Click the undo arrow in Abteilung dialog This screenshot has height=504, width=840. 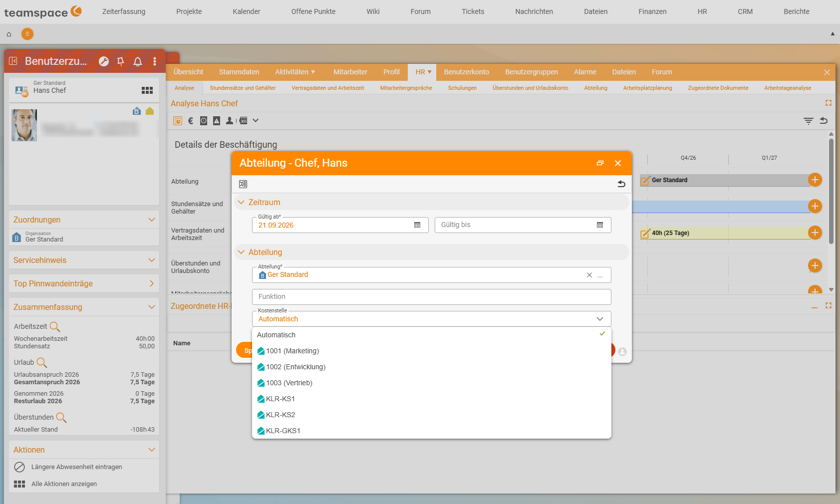click(621, 184)
